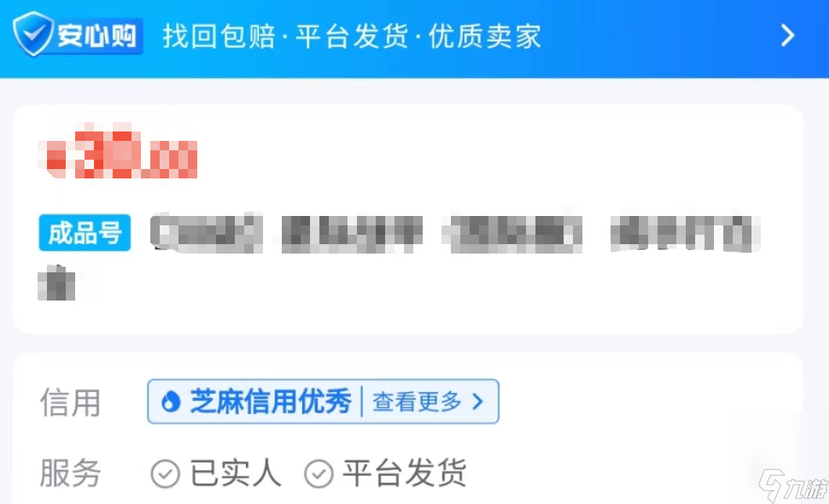Expand the 安心购 banner with right chevron
The height and width of the screenshot is (504, 829).
pyautogui.click(x=788, y=36)
